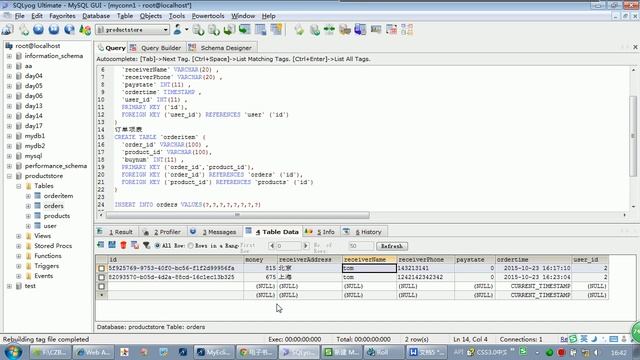Click the user manager icon
This screenshot has width=640, height=360.
(x=177, y=29)
